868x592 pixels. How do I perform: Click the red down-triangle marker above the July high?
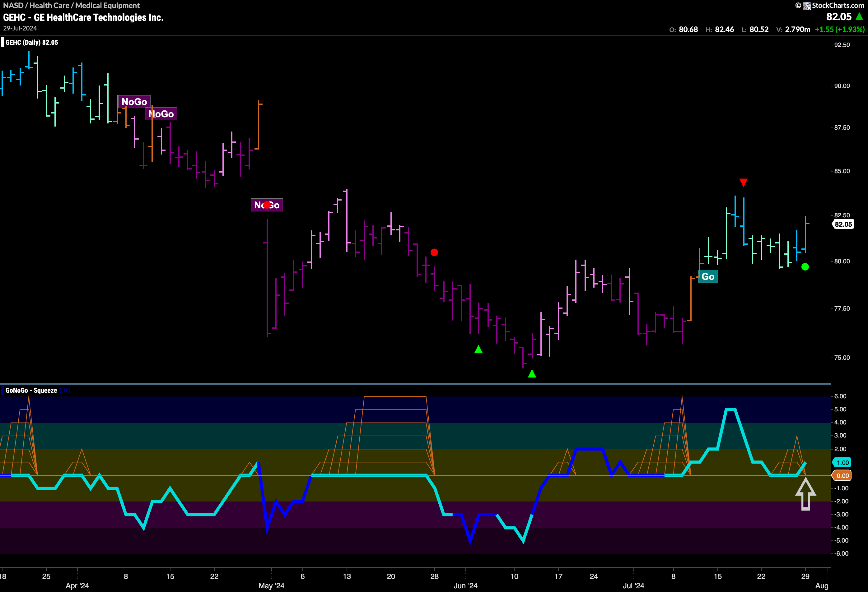(x=743, y=182)
